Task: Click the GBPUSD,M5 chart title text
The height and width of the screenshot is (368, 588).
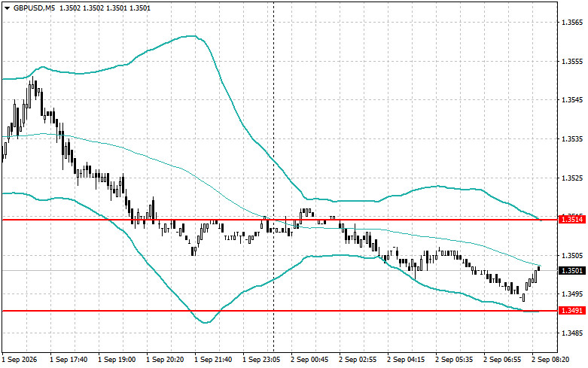Action: (x=34, y=8)
